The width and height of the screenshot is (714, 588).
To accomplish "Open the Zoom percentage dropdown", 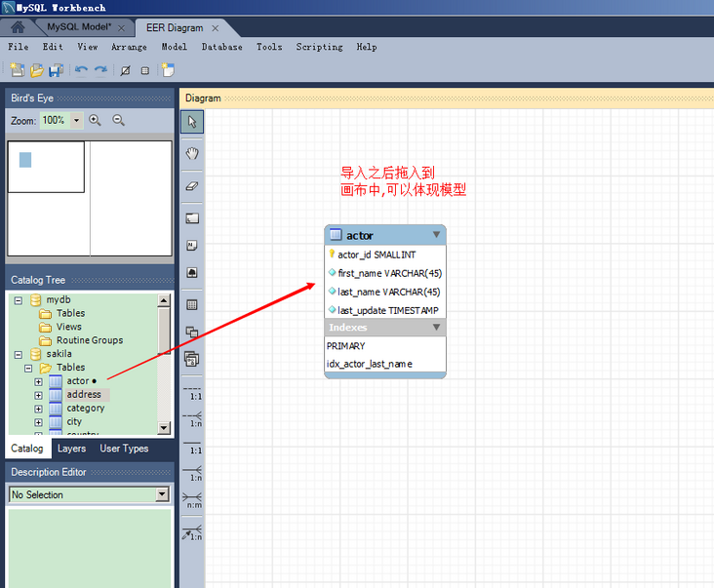I will [75, 120].
